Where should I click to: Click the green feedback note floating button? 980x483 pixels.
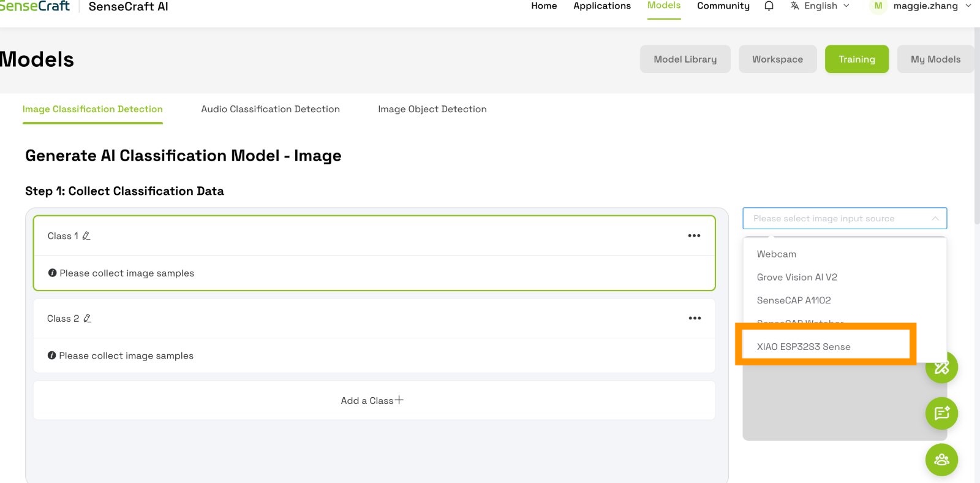(941, 413)
